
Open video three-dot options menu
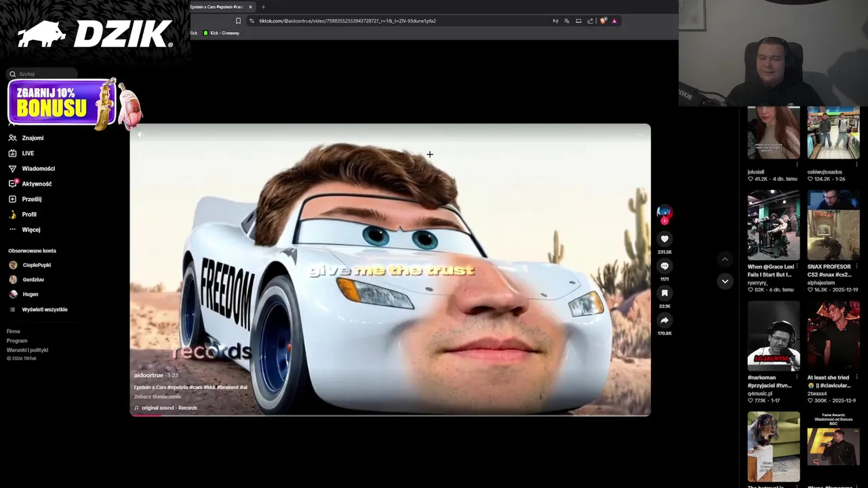pyautogui.click(x=639, y=134)
